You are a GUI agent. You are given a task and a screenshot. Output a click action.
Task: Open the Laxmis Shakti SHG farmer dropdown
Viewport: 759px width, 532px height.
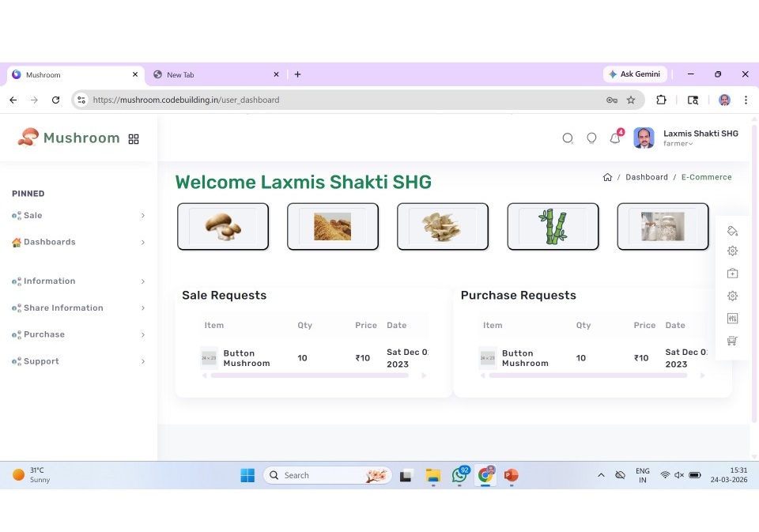[700, 138]
